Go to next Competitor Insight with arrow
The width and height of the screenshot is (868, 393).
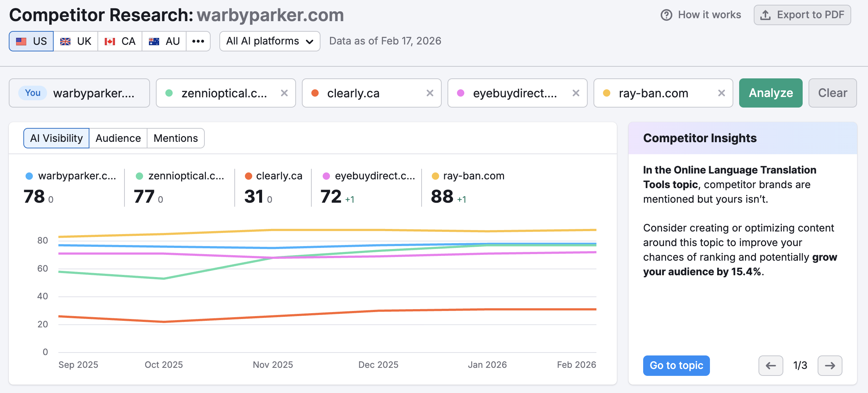click(830, 365)
